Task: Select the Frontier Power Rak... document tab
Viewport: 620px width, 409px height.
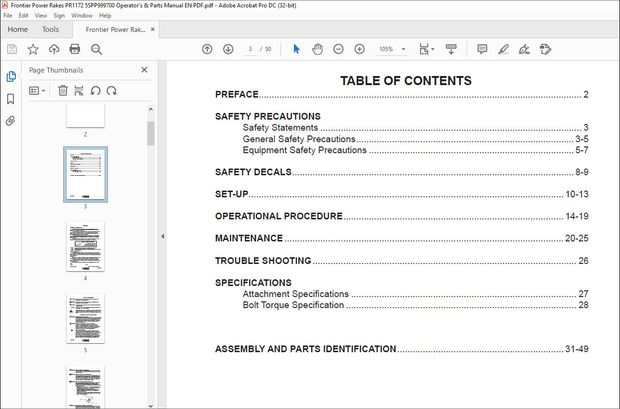Action: (115, 29)
